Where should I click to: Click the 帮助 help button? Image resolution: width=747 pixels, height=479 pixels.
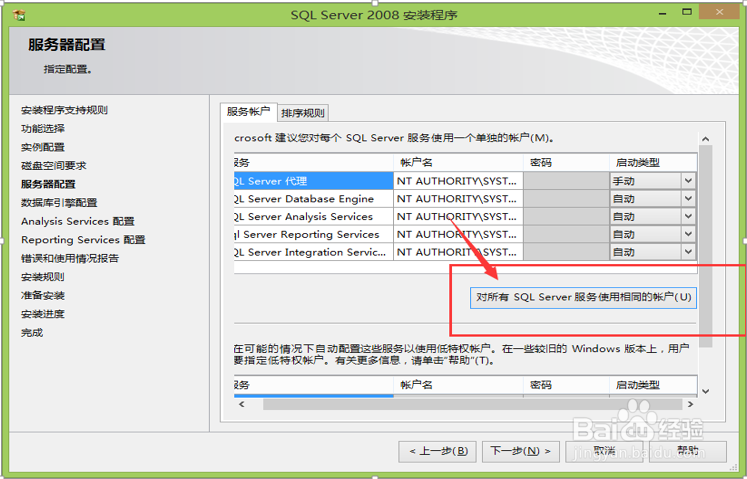click(x=687, y=451)
